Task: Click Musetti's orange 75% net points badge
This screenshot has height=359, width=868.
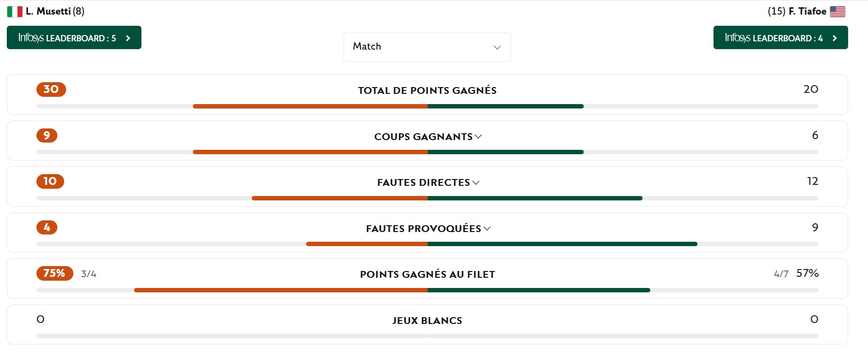Action: pyautogui.click(x=54, y=273)
